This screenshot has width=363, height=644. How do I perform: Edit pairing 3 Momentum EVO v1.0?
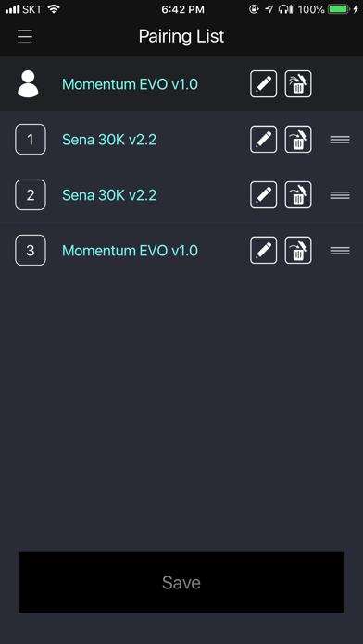tap(264, 250)
